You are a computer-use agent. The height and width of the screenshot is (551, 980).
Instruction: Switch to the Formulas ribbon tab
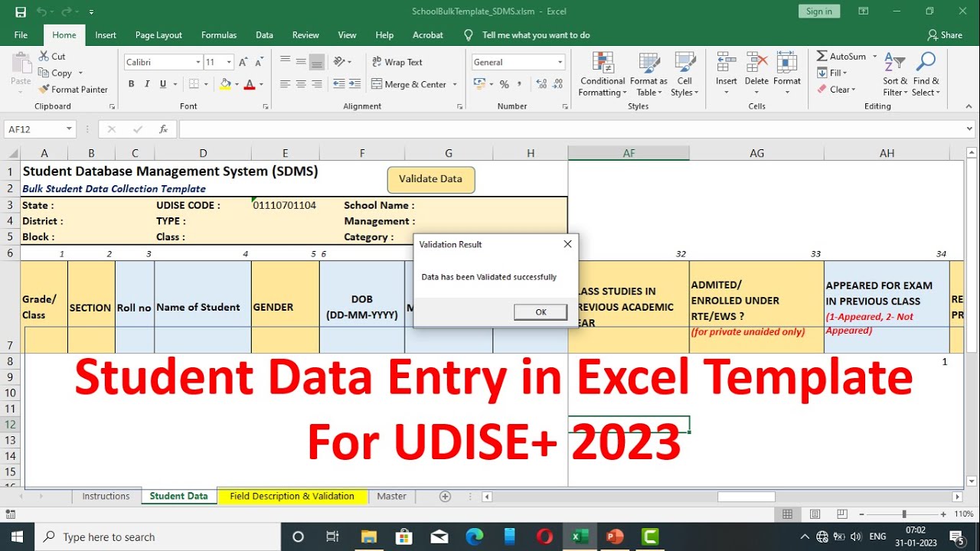coord(219,35)
